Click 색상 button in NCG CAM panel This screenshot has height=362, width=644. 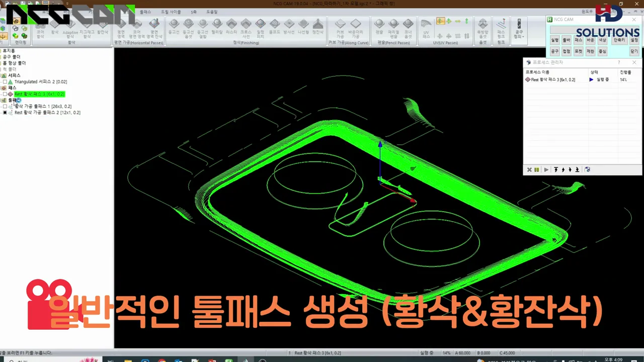pyautogui.click(x=602, y=40)
